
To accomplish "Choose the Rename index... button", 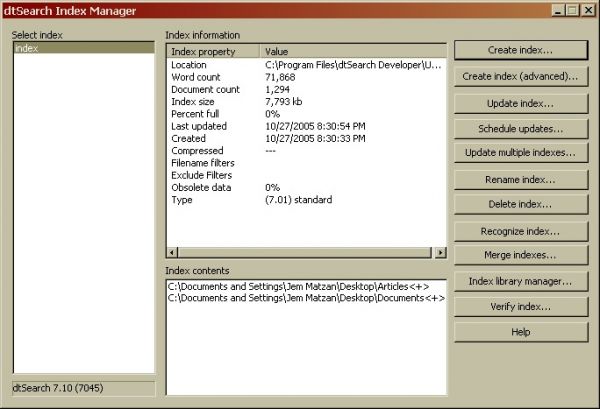I will [520, 180].
